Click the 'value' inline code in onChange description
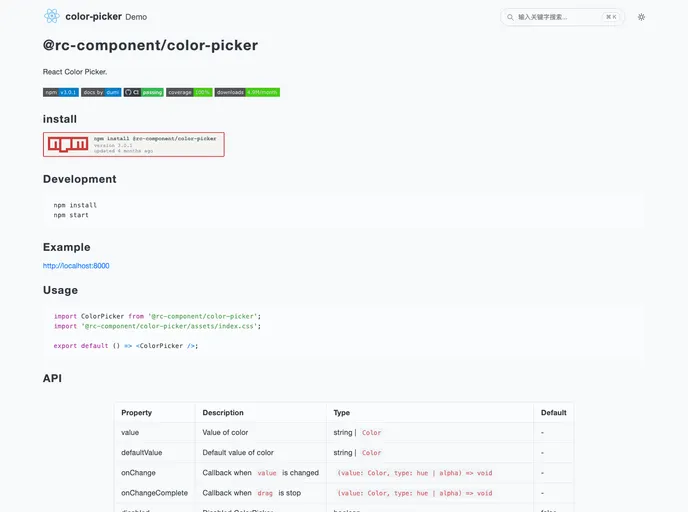 click(x=267, y=473)
